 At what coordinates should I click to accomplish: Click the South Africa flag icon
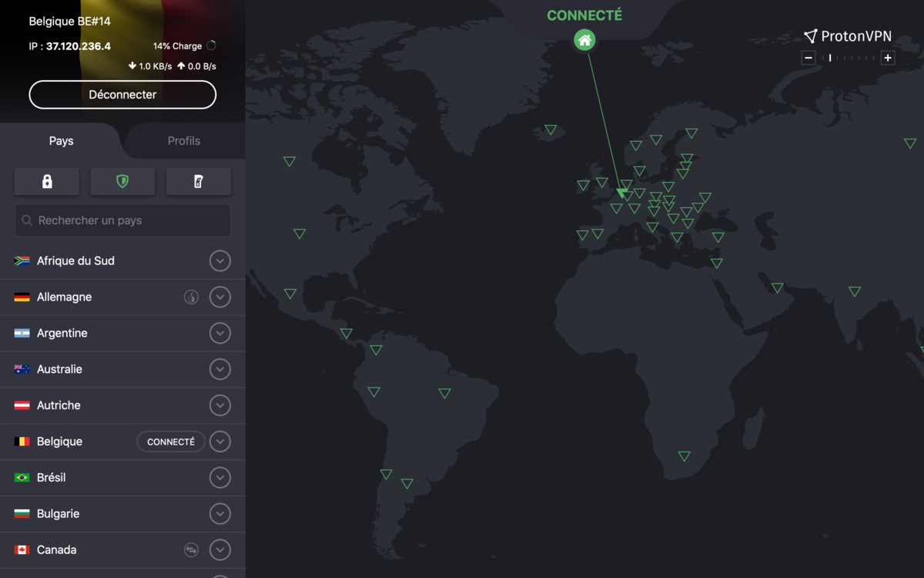pyautogui.click(x=22, y=261)
